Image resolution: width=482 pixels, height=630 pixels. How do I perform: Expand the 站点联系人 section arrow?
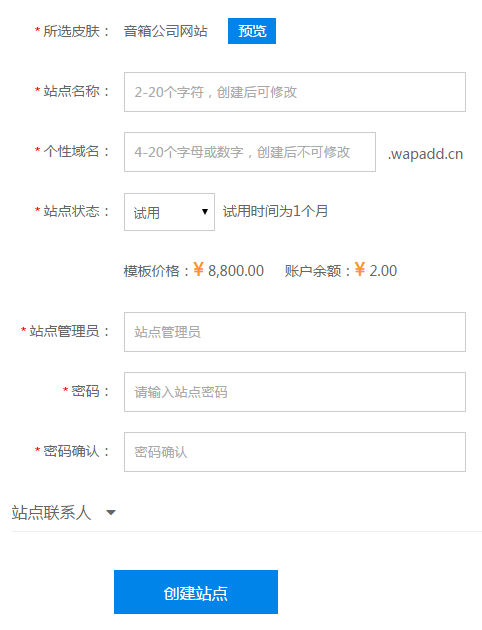tap(111, 513)
